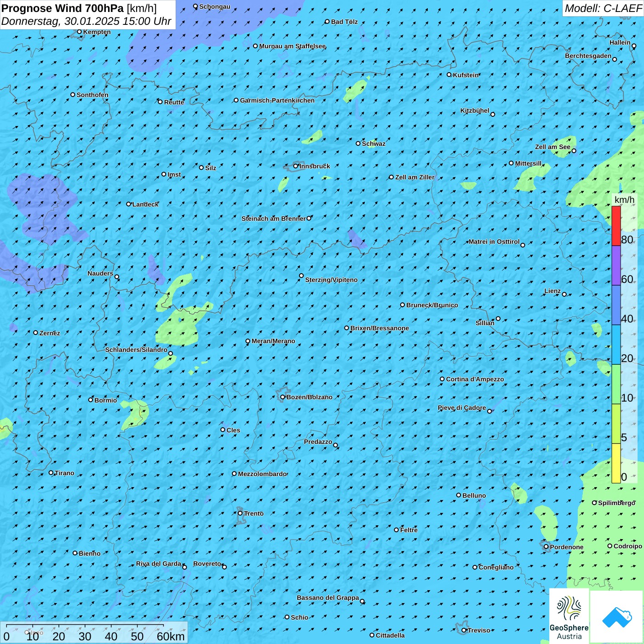
Task: Click the Zell am See city marker
Action: (x=574, y=150)
